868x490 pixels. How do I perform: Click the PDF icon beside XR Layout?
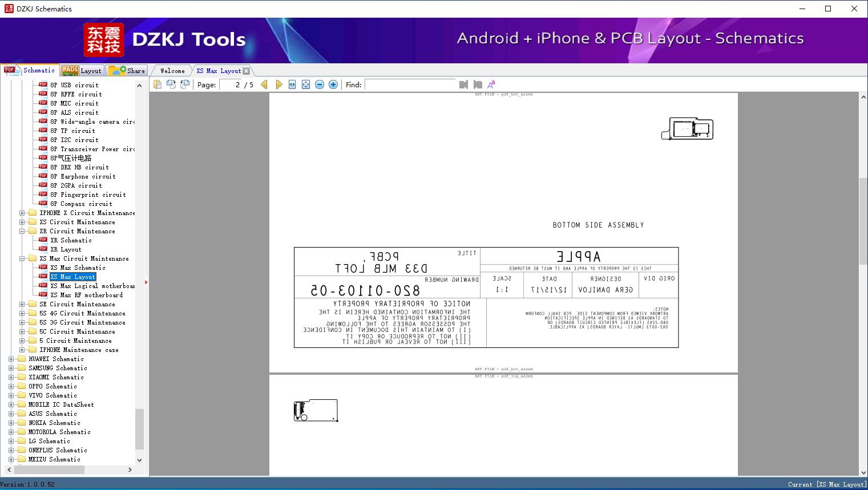[43, 249]
